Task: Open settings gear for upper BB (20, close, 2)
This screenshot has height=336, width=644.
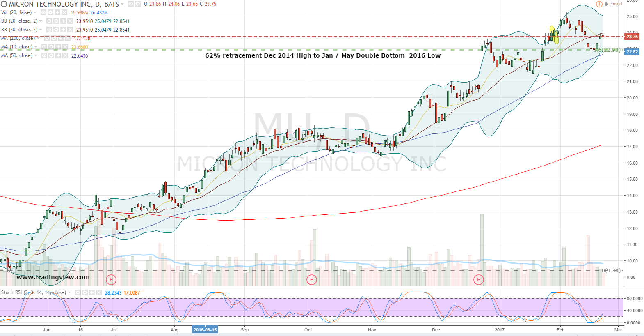Action: 56,21
